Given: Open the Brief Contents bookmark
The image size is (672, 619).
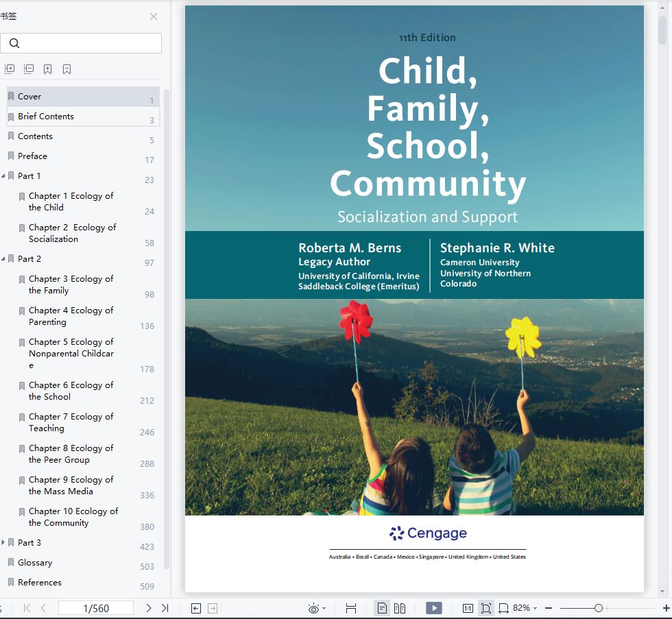Looking at the screenshot, I should click(x=83, y=116).
